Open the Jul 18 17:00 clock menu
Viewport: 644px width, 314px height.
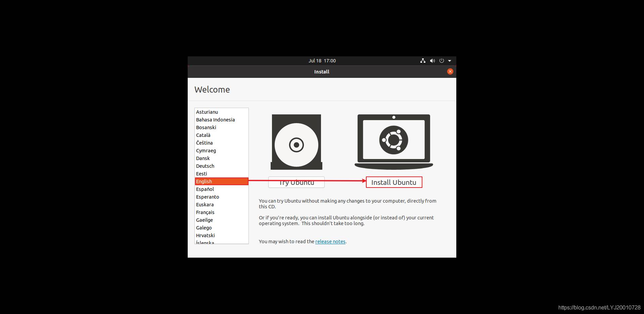point(322,61)
